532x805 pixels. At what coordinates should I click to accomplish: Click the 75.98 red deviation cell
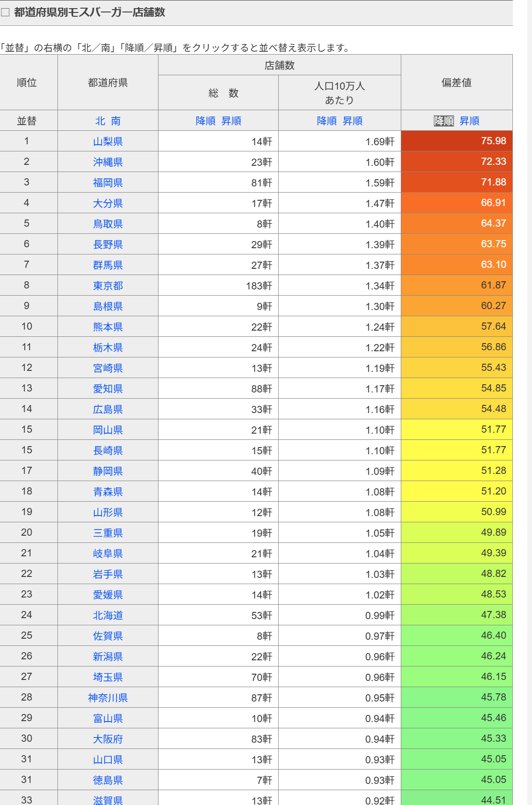coord(456,141)
